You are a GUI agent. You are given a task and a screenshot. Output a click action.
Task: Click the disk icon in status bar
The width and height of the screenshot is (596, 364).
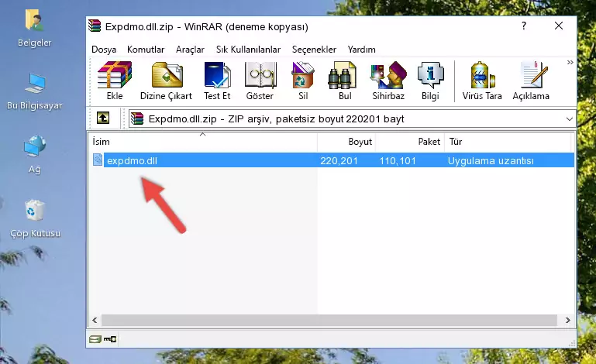point(95,339)
